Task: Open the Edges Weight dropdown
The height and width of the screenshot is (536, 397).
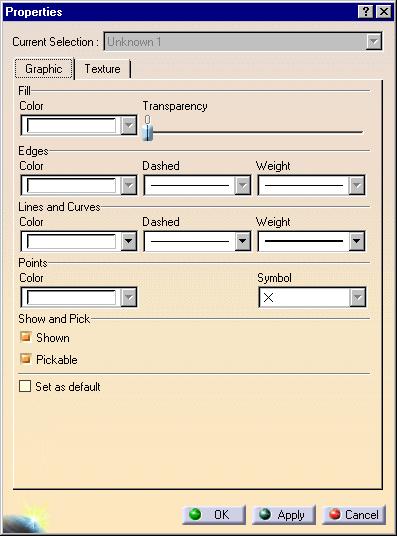Action: pyautogui.click(x=357, y=186)
